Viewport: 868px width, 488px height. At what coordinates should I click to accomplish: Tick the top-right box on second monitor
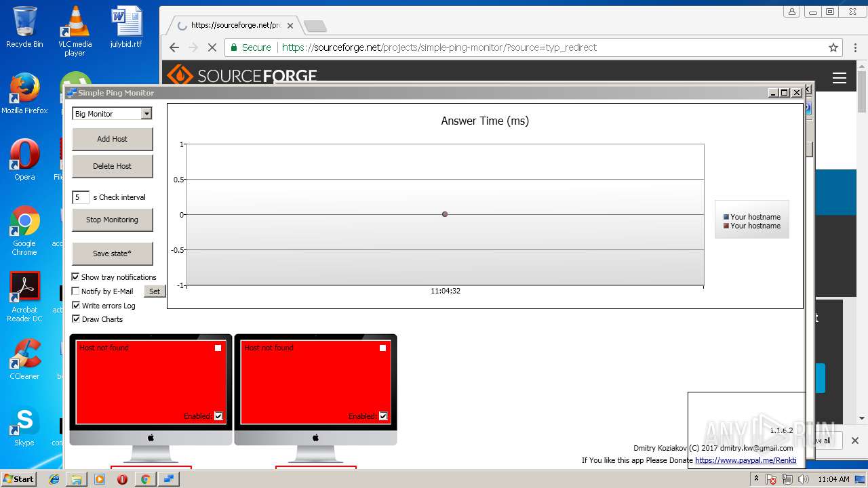click(x=382, y=348)
